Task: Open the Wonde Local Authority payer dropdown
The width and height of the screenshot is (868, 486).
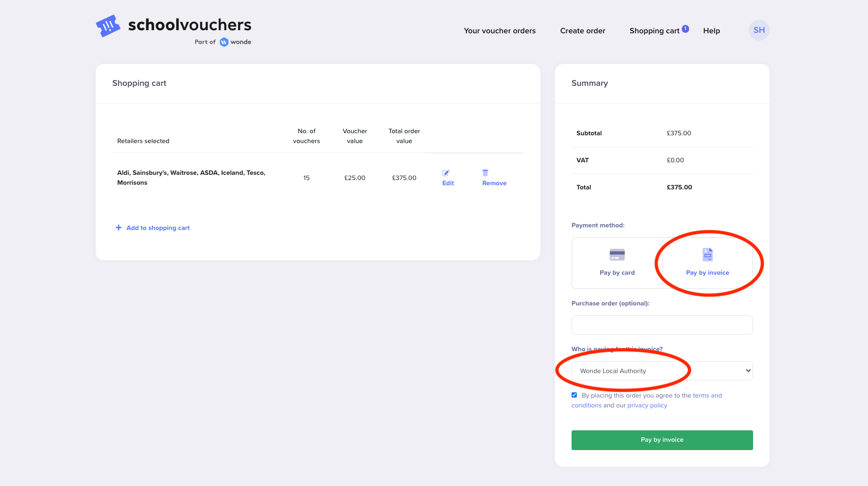Action: coord(662,371)
